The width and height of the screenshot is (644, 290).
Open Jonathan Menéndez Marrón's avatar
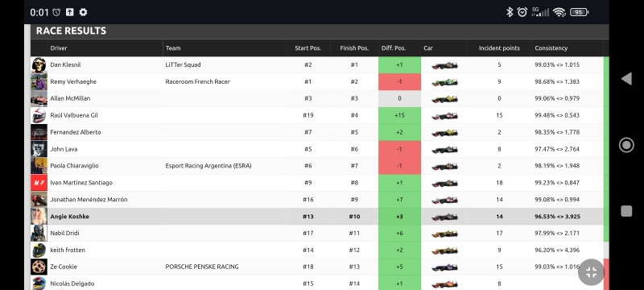point(39,200)
